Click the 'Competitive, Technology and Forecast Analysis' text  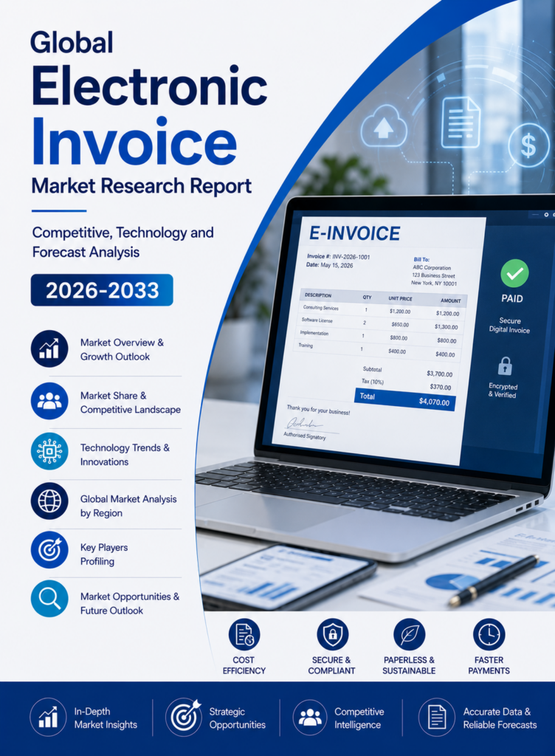[x=123, y=242]
